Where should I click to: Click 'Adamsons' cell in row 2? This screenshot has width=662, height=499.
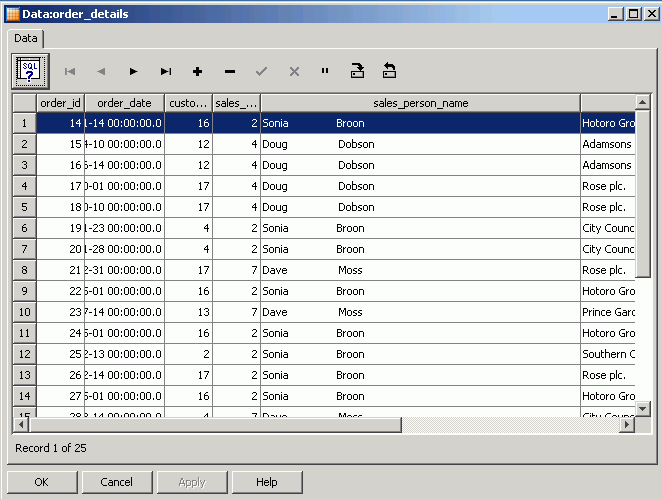[x=608, y=144]
